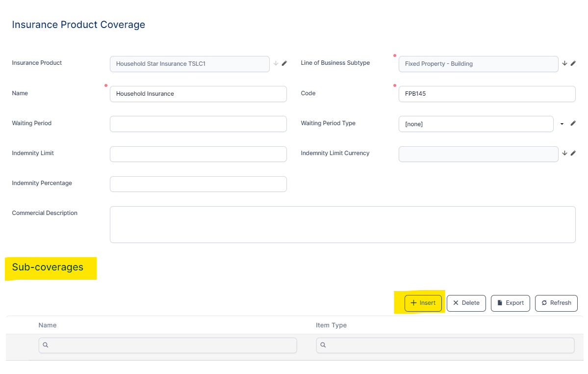Sort by the Item Type column header
Screen dimensions: 588x374
[331, 325]
